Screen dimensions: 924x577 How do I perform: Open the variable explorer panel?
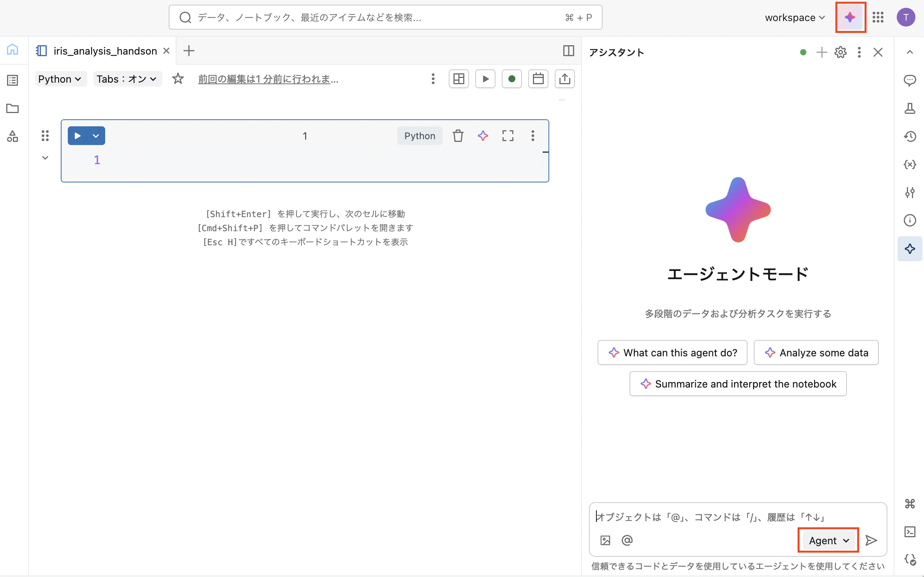point(910,164)
